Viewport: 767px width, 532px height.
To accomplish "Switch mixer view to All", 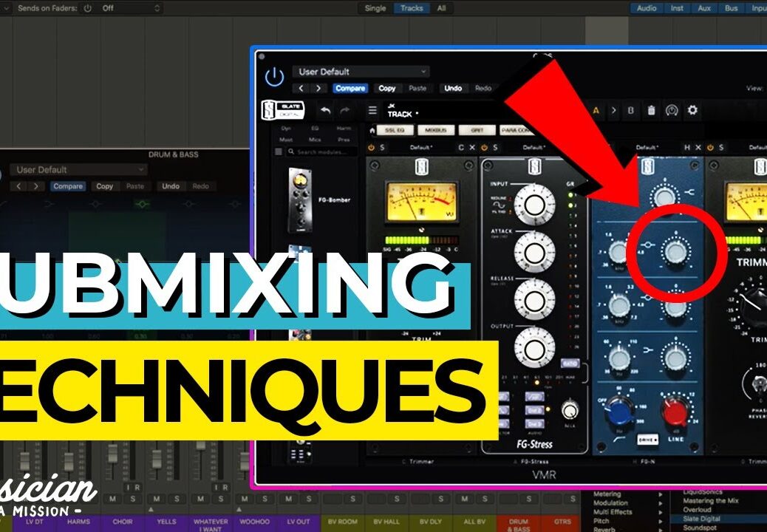I will (x=442, y=8).
